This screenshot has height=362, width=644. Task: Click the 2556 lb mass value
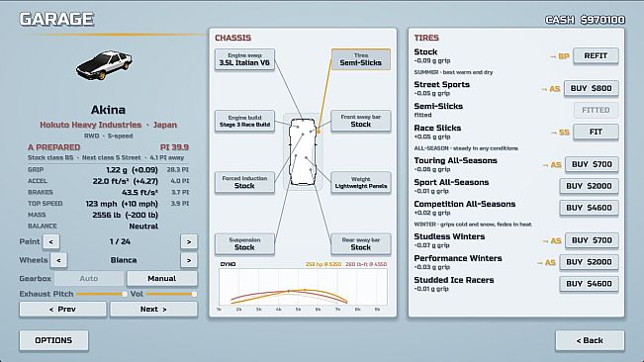point(107,215)
